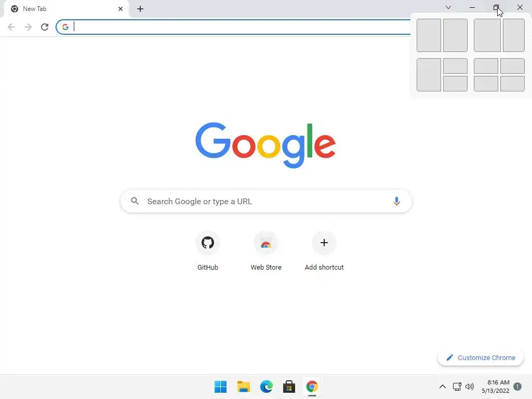The height and width of the screenshot is (399, 532).
Task: Open the clock showing 8:16 AM
Action: tap(495, 387)
